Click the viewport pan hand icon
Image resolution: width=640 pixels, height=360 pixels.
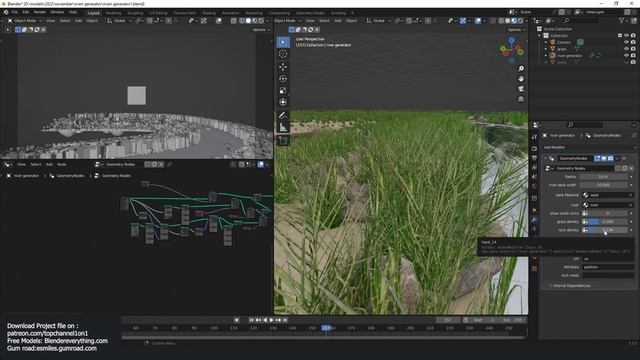(x=521, y=78)
